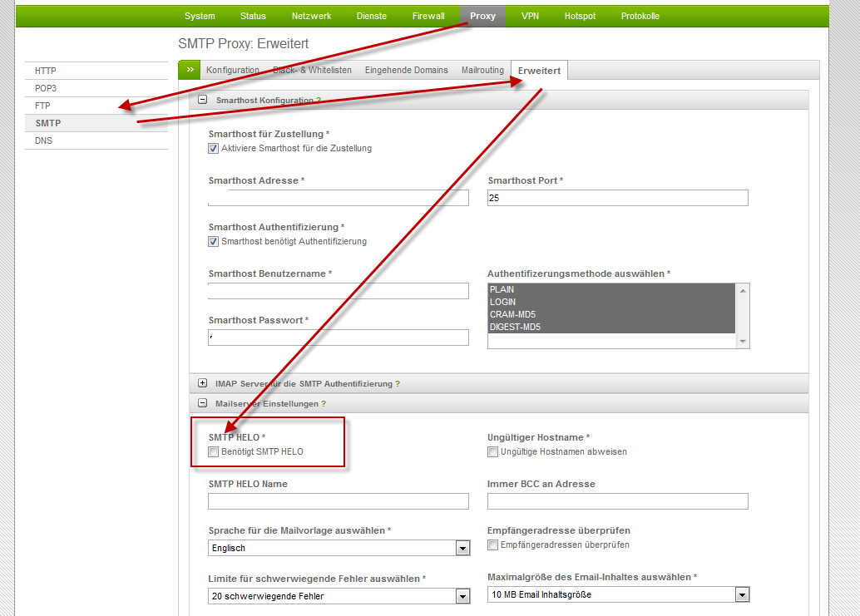Collapse the Mailserver Einstellungen section

pyautogui.click(x=202, y=404)
